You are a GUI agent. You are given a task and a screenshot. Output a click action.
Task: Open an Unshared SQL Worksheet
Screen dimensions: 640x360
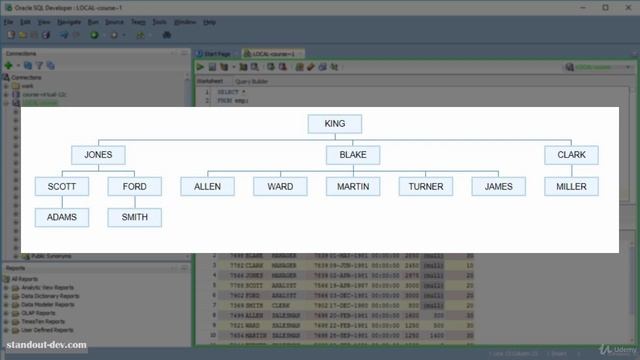tap(299, 67)
